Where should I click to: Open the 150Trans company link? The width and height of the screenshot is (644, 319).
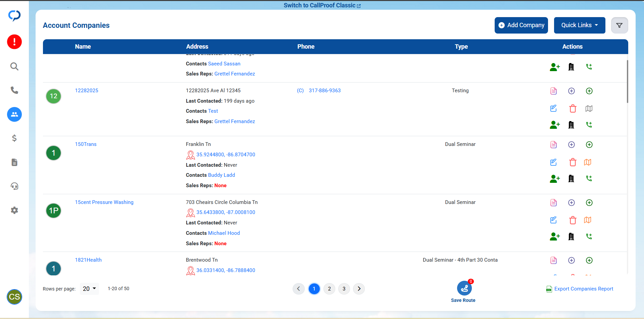tap(86, 144)
